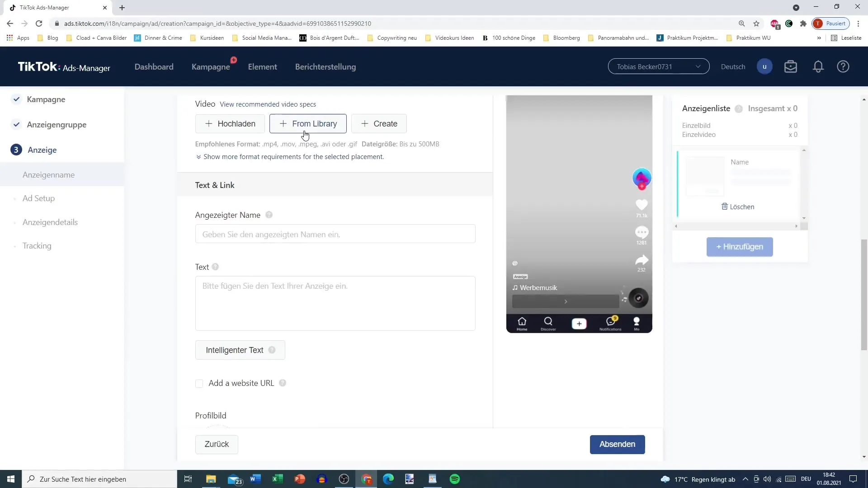Show hidden system tray icons

point(745,479)
